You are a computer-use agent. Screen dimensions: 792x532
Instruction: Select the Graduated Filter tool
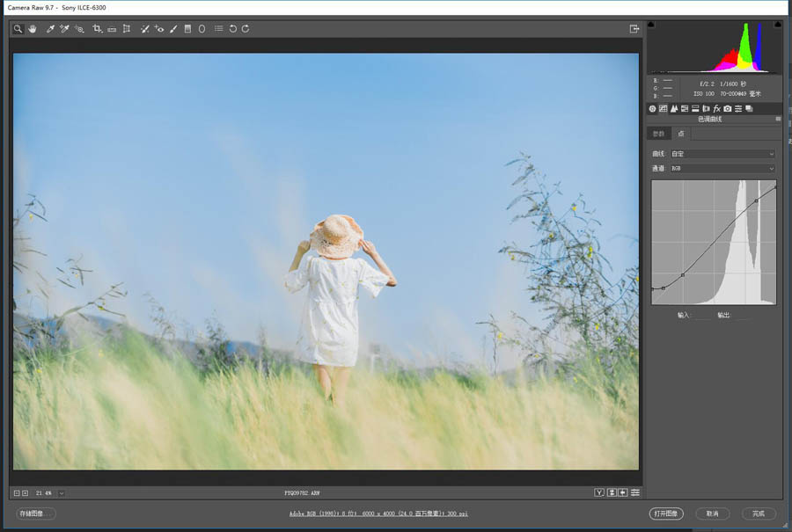(187, 29)
